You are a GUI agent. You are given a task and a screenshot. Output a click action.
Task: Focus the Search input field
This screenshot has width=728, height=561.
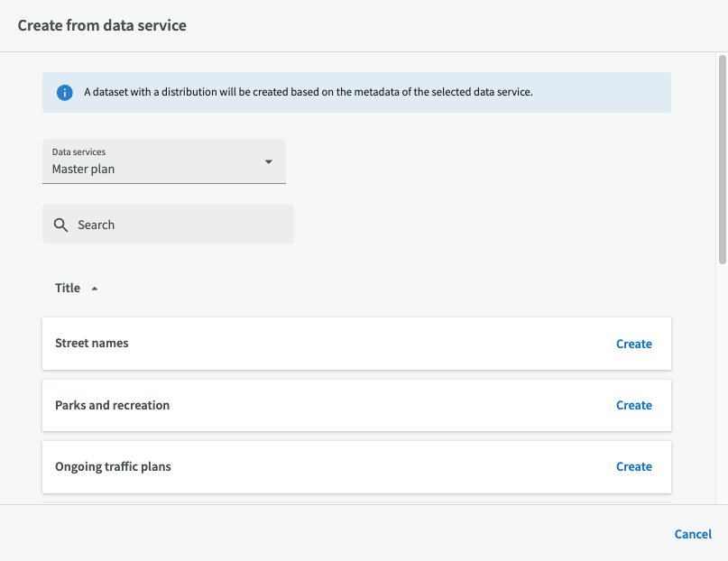click(180, 225)
